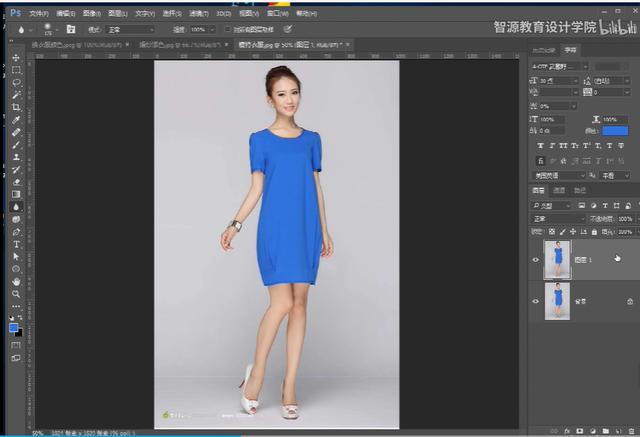Open the Image menu
This screenshot has height=437, width=640.
(91, 13)
